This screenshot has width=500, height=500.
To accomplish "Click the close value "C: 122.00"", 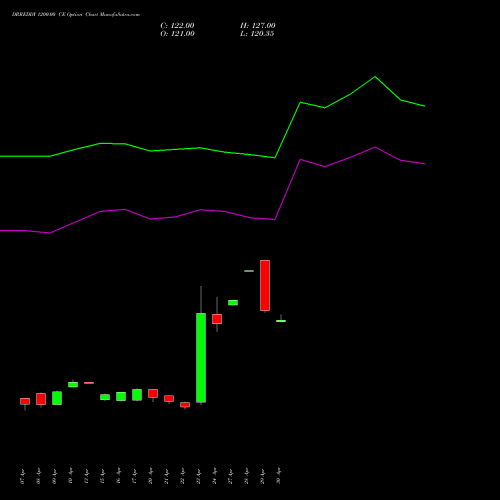I will click(x=177, y=26).
